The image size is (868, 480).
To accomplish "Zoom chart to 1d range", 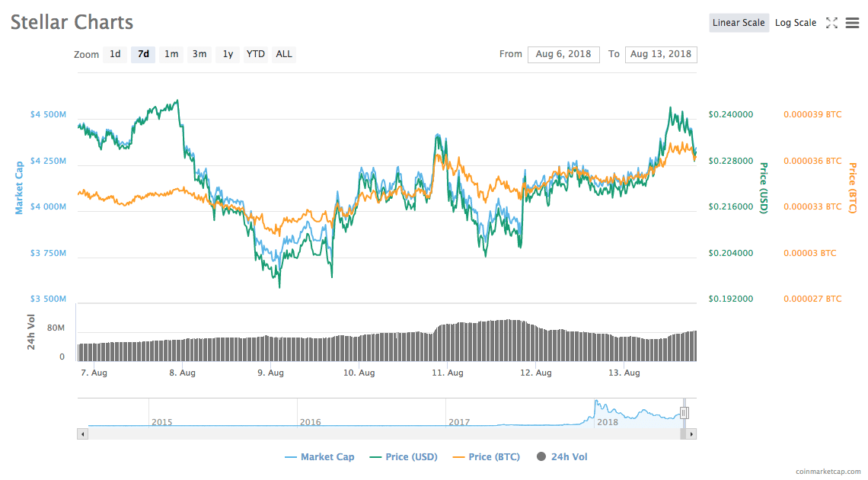I will pyautogui.click(x=115, y=54).
